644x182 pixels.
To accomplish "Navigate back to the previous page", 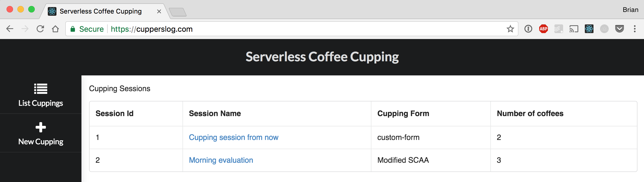I will click(10, 29).
